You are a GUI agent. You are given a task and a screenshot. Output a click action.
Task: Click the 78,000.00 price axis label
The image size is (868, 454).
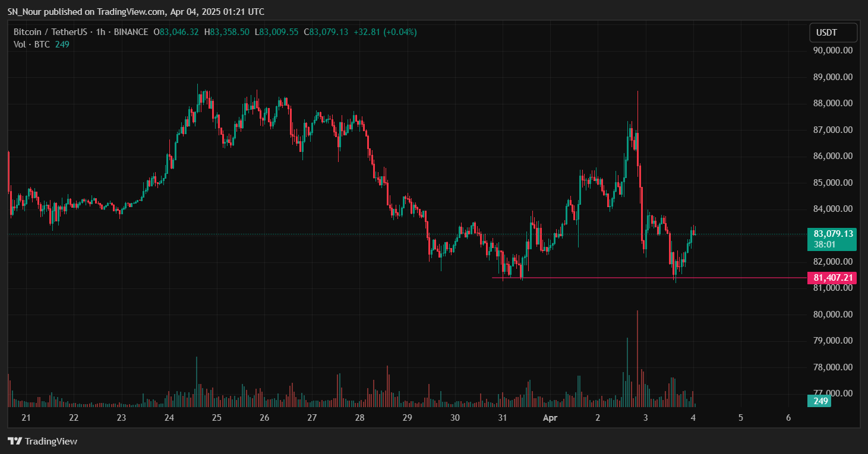(834, 367)
